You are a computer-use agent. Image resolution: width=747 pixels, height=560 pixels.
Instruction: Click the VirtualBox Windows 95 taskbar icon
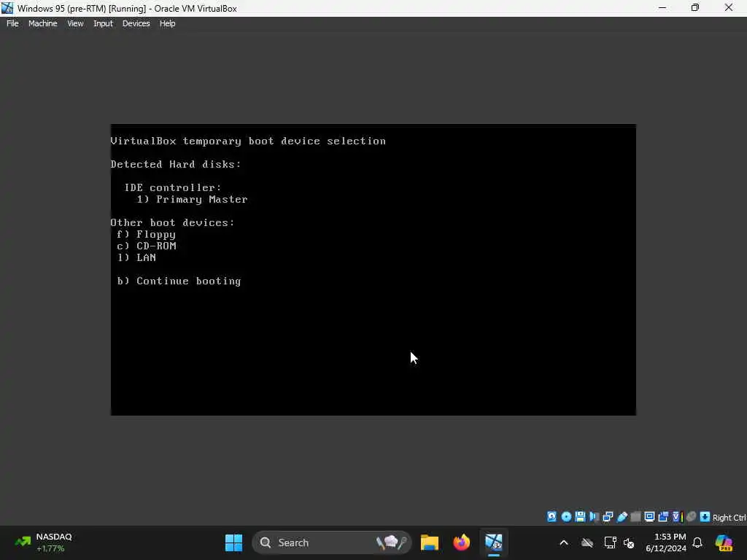(494, 542)
